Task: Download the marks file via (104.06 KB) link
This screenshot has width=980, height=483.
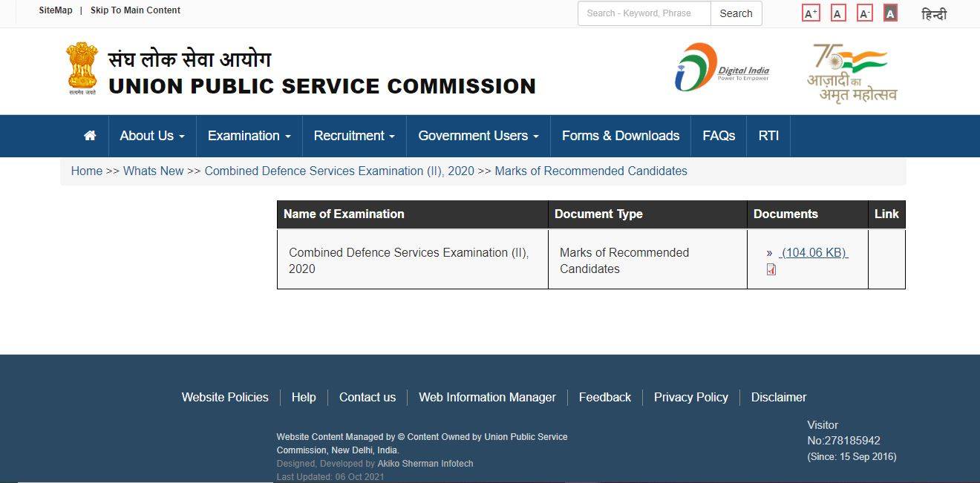Action: (x=814, y=252)
